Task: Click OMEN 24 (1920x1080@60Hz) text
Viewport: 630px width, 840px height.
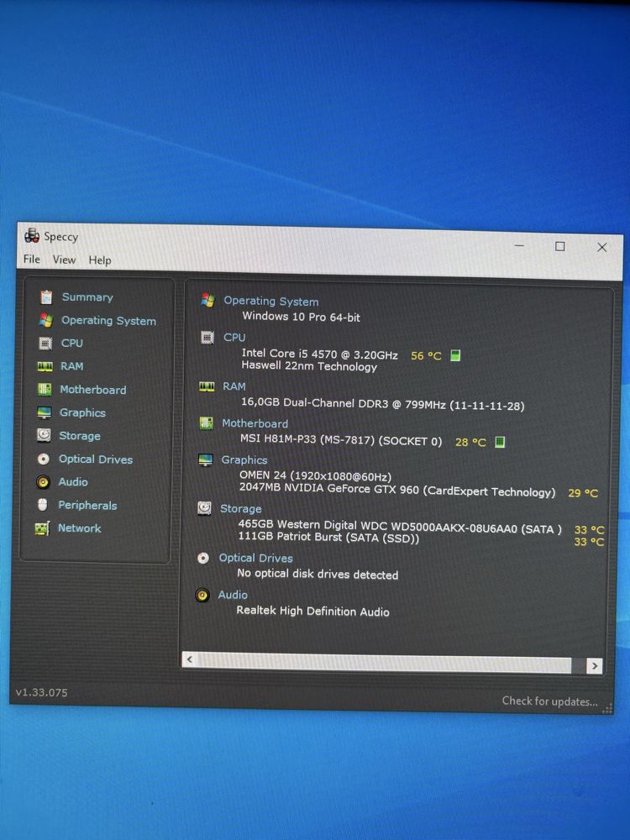Action: 315,475
